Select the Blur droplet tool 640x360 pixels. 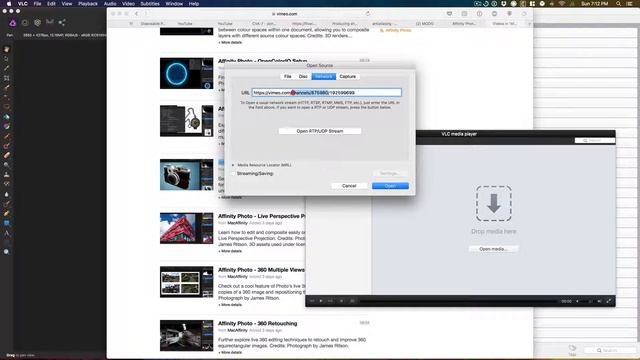click(7, 194)
